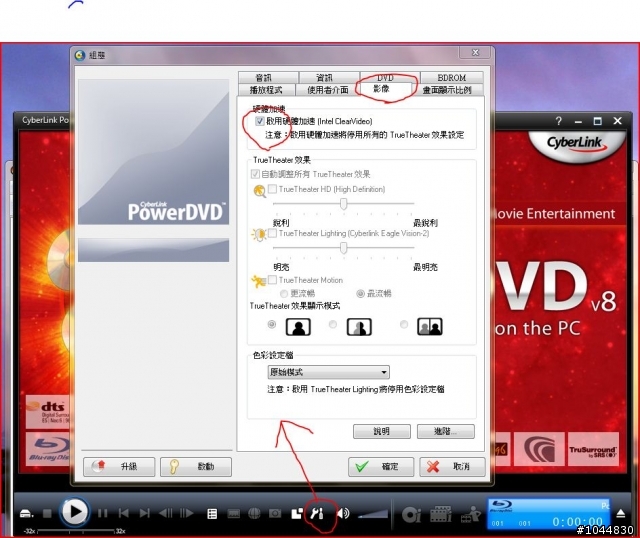Screen dimensions: 640x538
Task: Click the Stop button in player bar
Action: [x=47, y=513]
